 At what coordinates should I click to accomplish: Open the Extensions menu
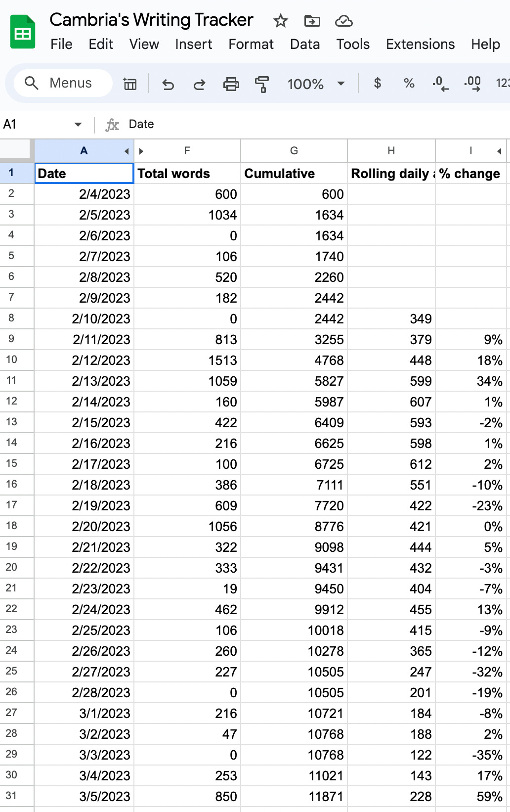[420, 44]
